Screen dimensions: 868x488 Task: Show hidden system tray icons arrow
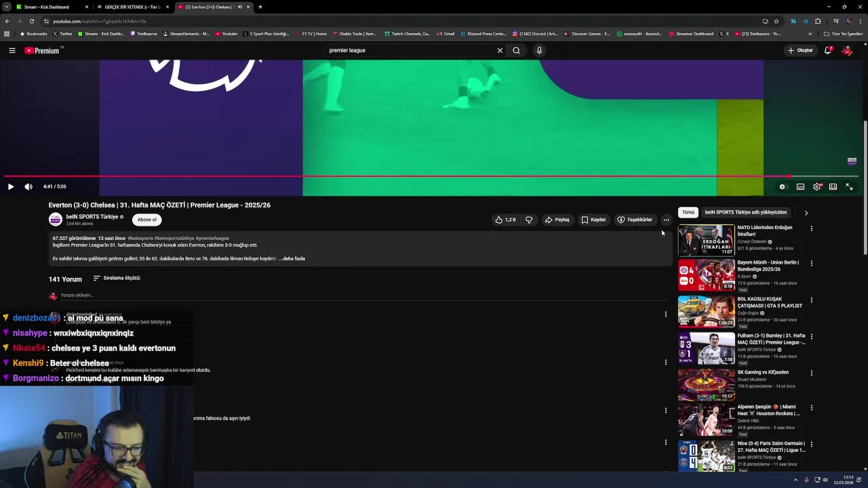tap(795, 480)
